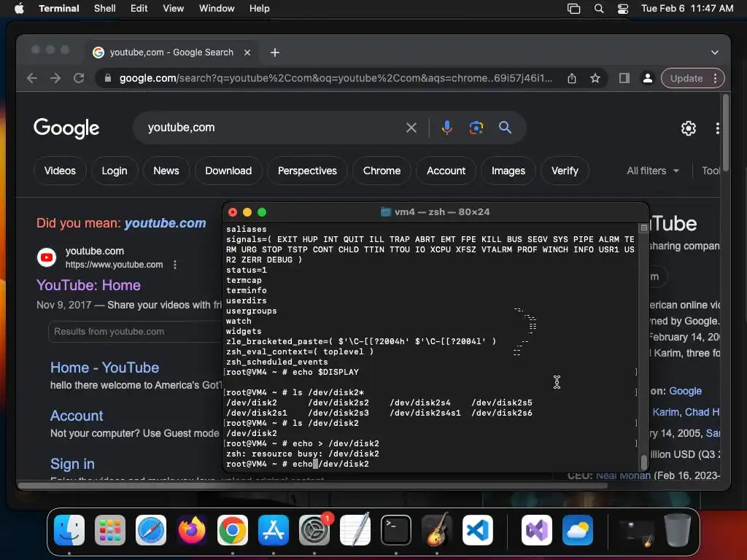Launch Safari from the dock
This screenshot has height=560, width=747.
(x=151, y=529)
